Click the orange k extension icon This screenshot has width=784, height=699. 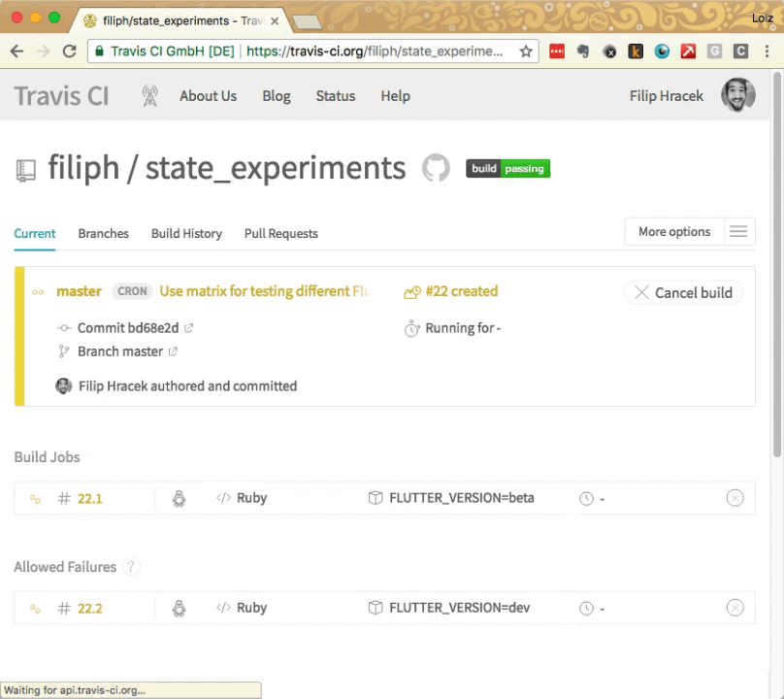[635, 51]
